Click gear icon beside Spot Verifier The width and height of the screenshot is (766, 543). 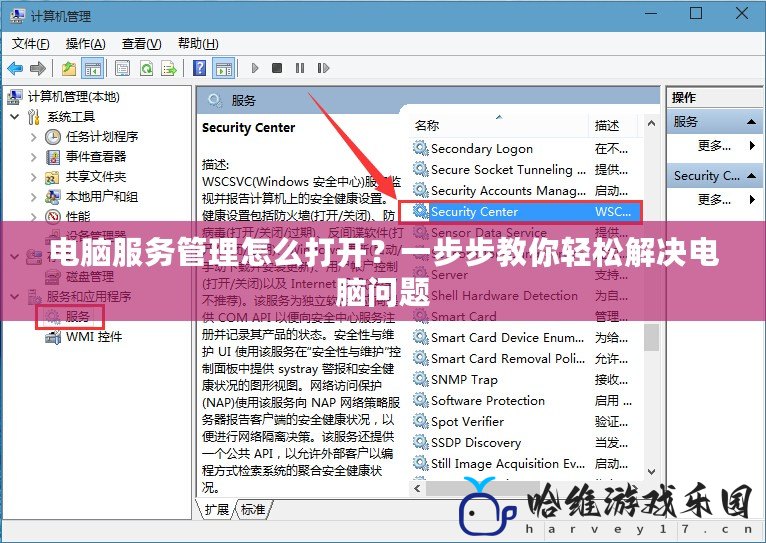click(421, 421)
